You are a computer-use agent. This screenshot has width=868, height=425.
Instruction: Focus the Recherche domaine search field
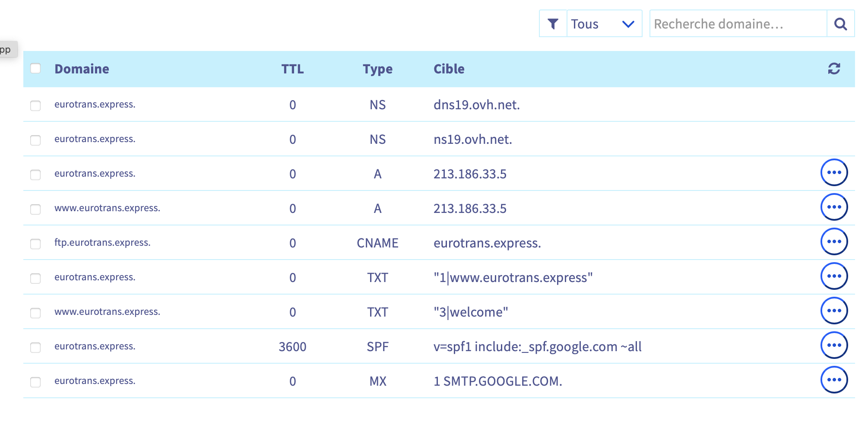point(738,24)
